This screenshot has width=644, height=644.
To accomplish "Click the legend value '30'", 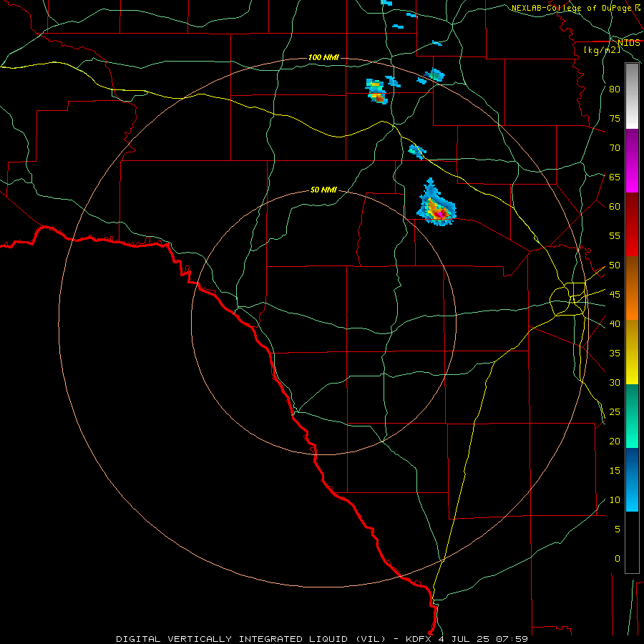I will pos(615,382).
